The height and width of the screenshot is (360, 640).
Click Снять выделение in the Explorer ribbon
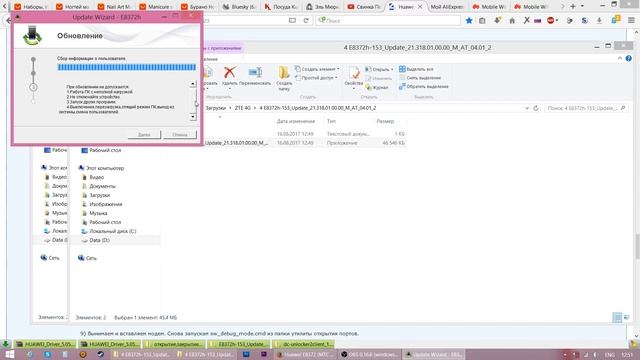click(420, 78)
